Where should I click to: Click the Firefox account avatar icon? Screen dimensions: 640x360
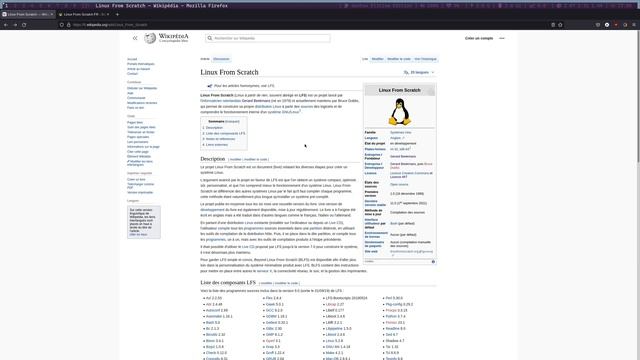pos(607,25)
